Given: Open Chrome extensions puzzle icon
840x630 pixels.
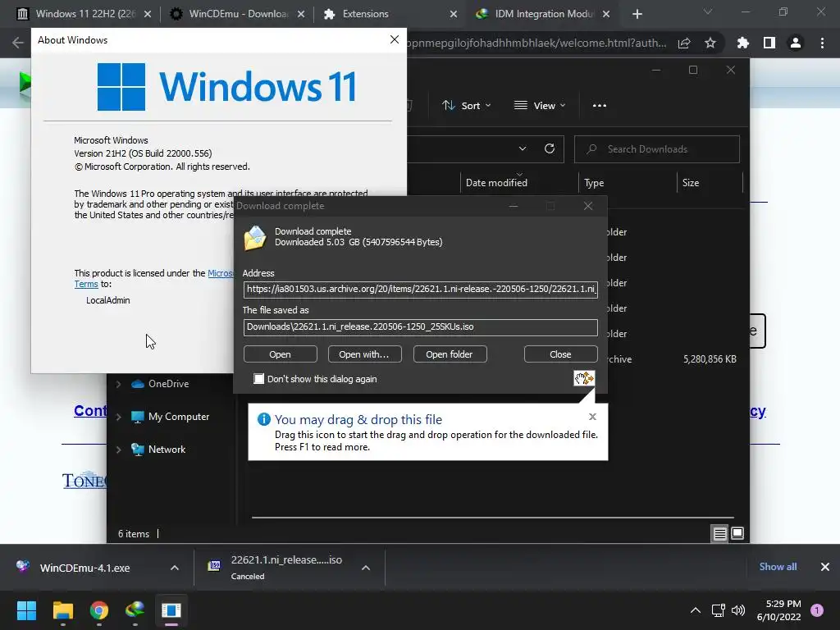Looking at the screenshot, I should (742, 43).
